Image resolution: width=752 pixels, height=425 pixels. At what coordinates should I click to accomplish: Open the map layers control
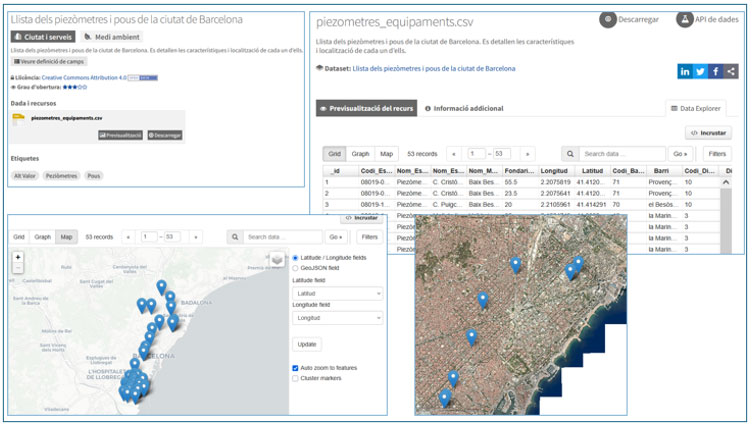[x=277, y=260]
